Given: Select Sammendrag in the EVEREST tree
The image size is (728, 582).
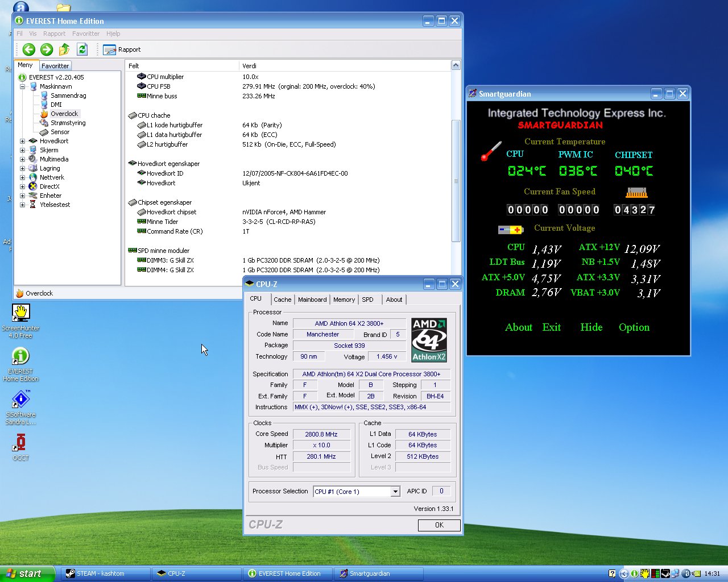Looking at the screenshot, I should click(68, 95).
